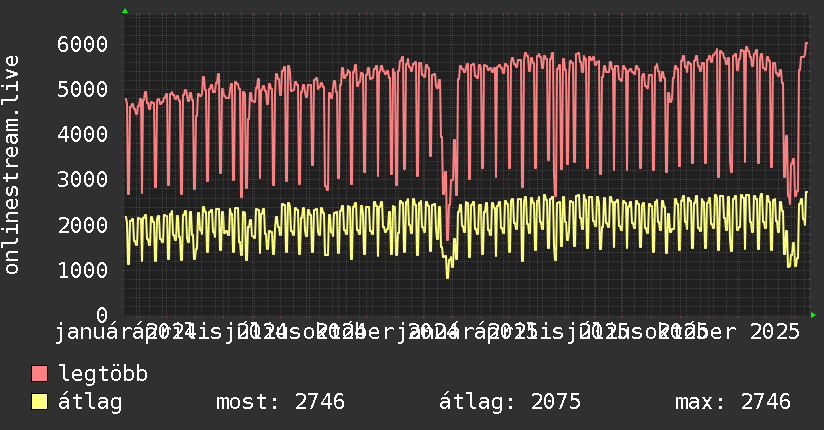824x430 pixels.
Task: Click the yellow átlag legend swatch
Action: 39,402
